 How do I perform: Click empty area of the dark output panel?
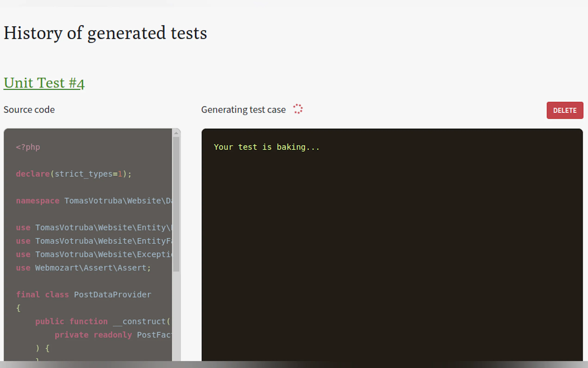click(x=389, y=243)
